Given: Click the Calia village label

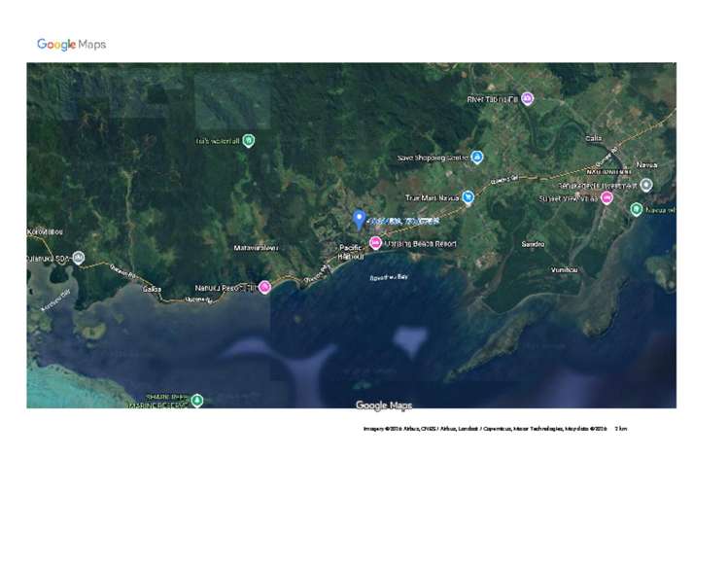Looking at the screenshot, I should (x=593, y=138).
